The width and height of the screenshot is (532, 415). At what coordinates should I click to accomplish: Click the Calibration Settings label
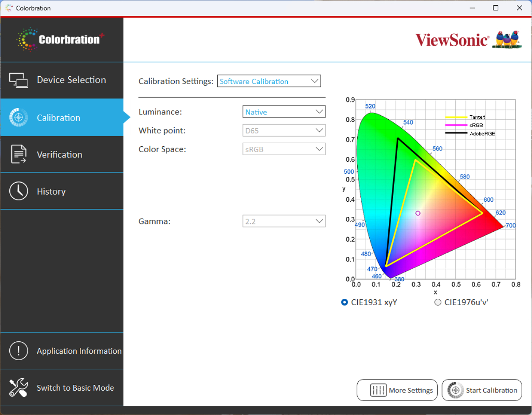pyautogui.click(x=176, y=81)
